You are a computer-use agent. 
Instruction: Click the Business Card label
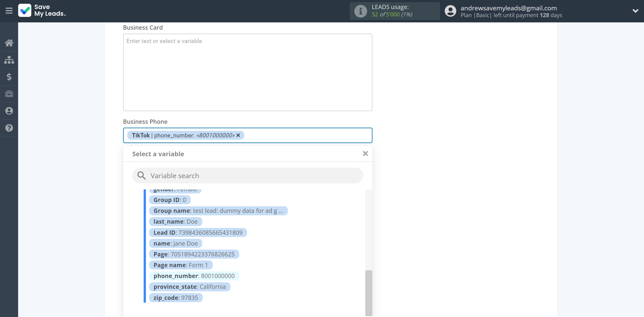coord(143,28)
